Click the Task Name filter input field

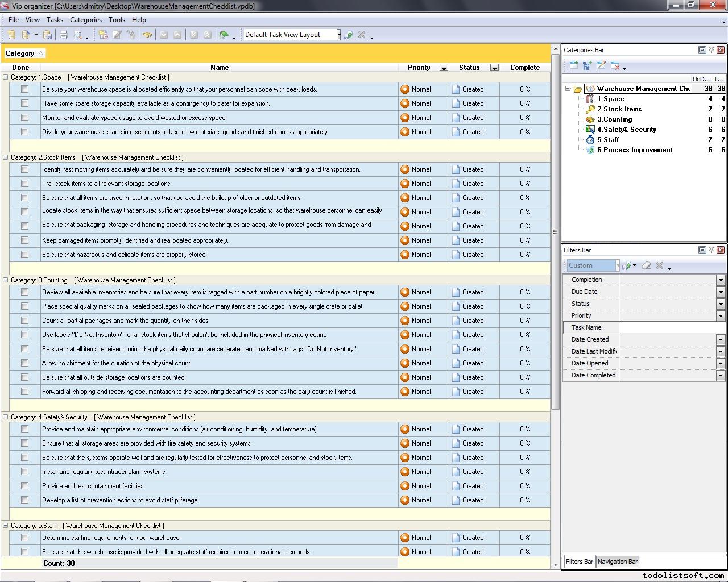[671, 327]
